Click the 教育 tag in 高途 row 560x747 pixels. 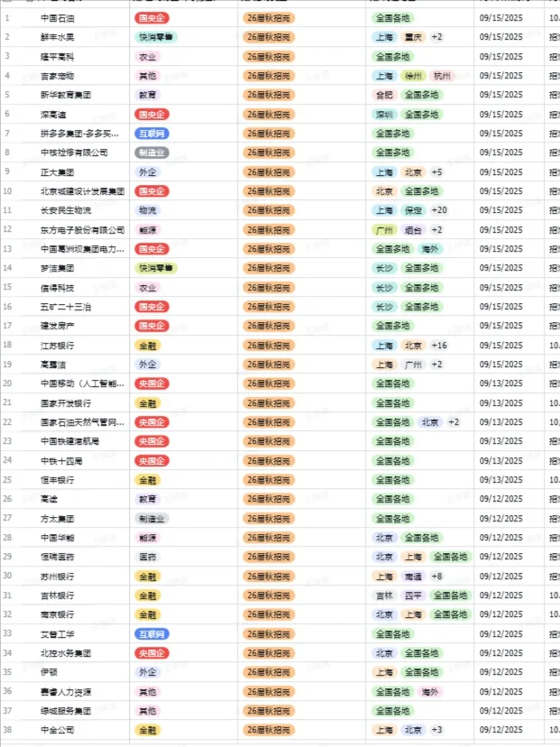(148, 499)
